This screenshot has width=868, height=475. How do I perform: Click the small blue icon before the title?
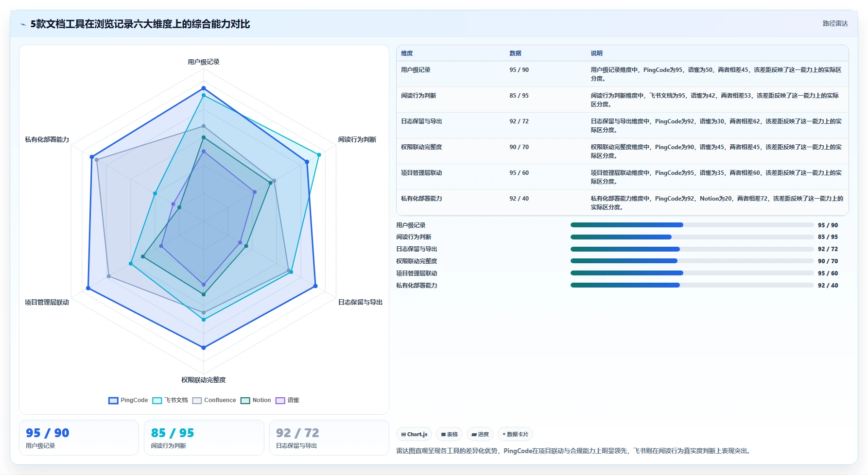(x=23, y=24)
